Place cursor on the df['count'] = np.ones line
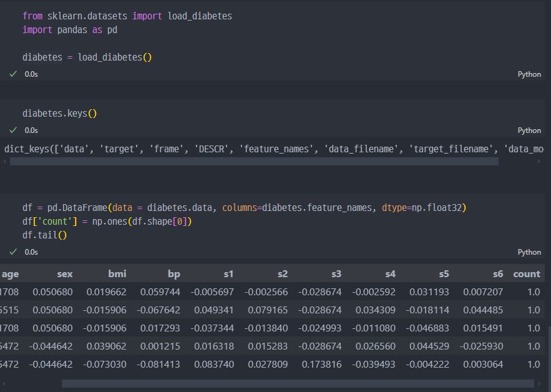 tap(107, 222)
